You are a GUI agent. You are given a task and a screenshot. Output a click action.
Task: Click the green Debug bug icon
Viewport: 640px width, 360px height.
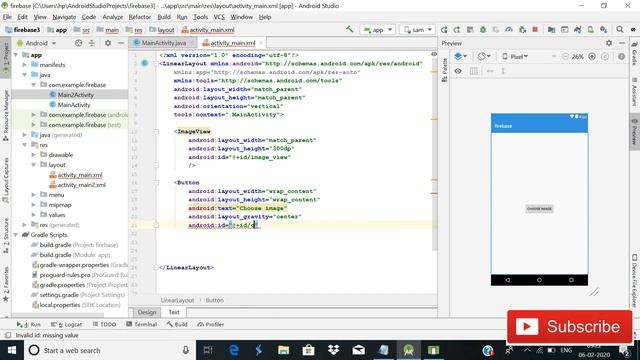click(483, 30)
